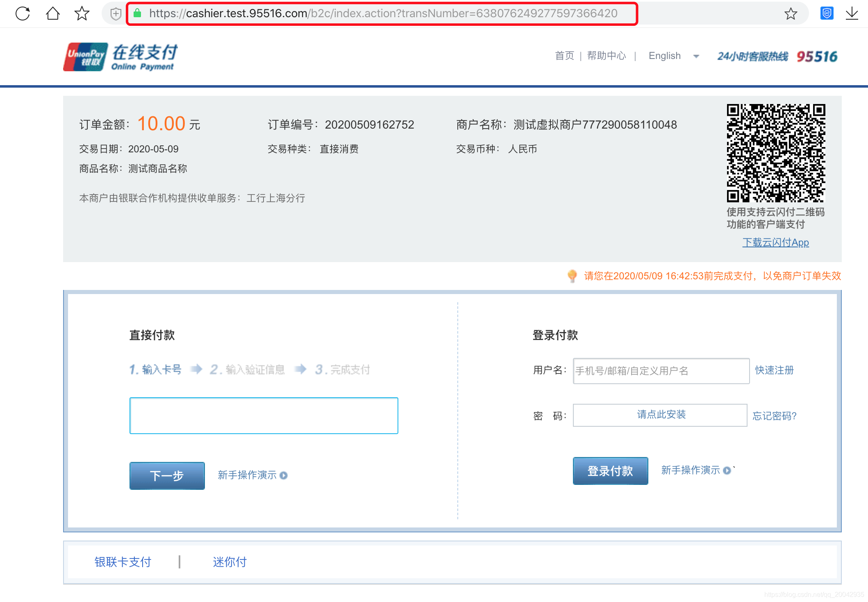
Task: Click the green padlock icon
Action: (x=138, y=14)
